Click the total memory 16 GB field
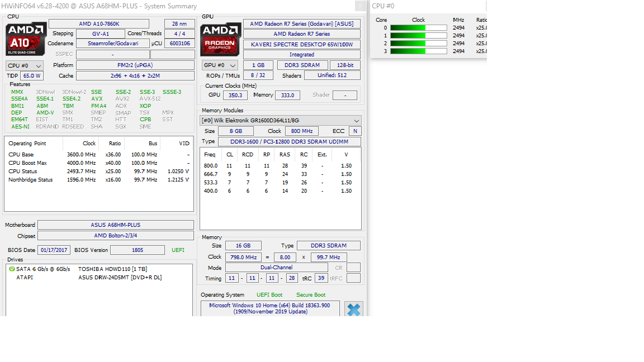Image resolution: width=644 pixels, height=362 pixels. pos(243,245)
